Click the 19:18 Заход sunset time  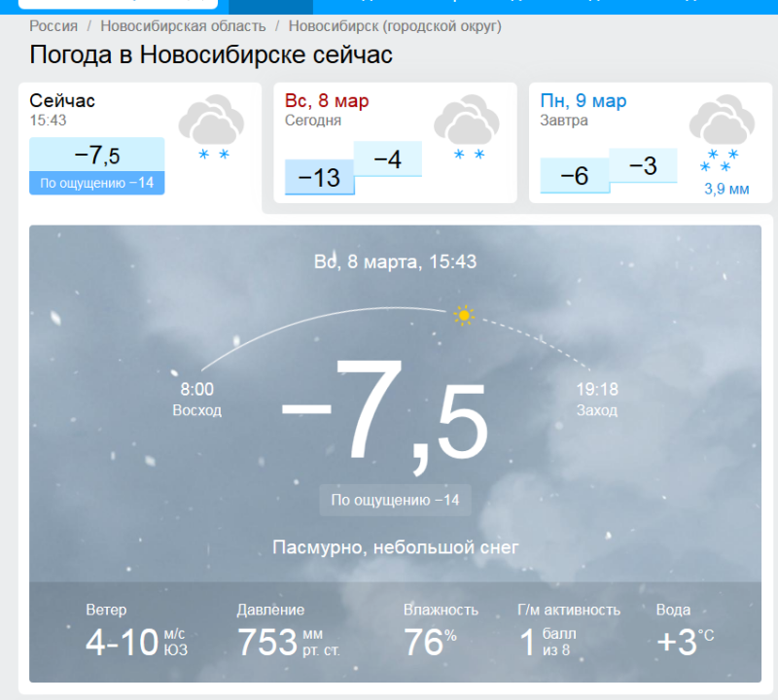pyautogui.click(x=596, y=400)
